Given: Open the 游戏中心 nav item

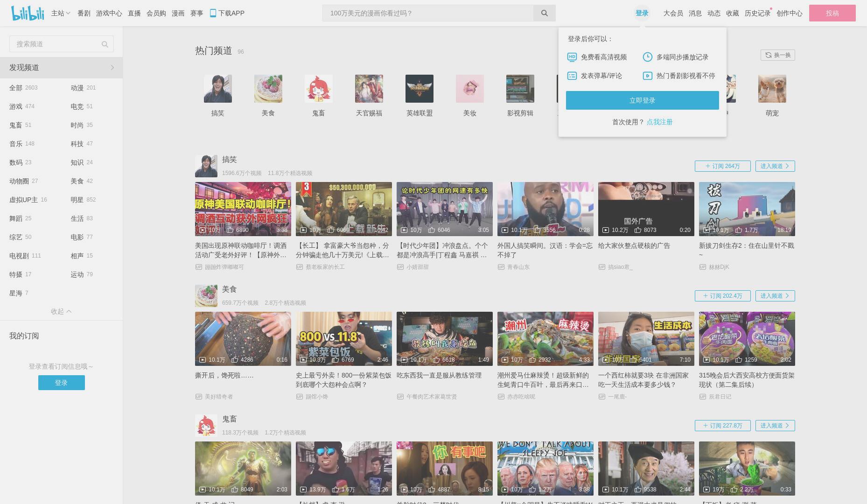Looking at the screenshot, I should tap(109, 13).
